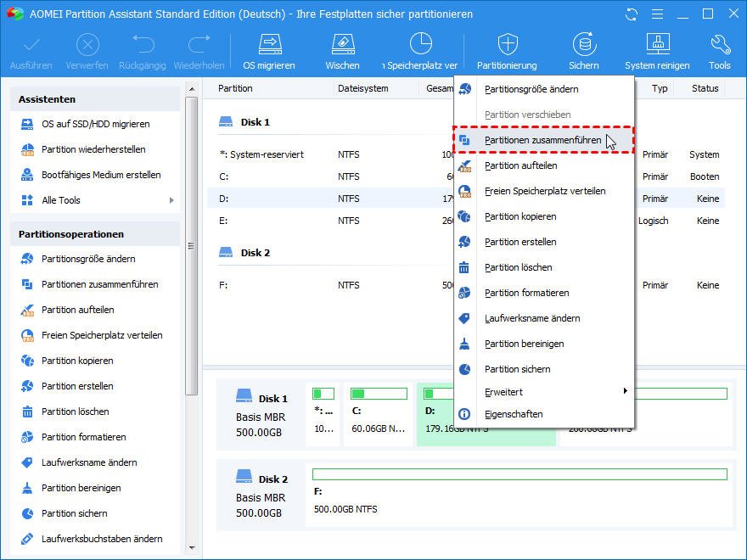Click the Partition aufteilen sidebar icon
This screenshot has height=560, width=747.
[x=27, y=310]
